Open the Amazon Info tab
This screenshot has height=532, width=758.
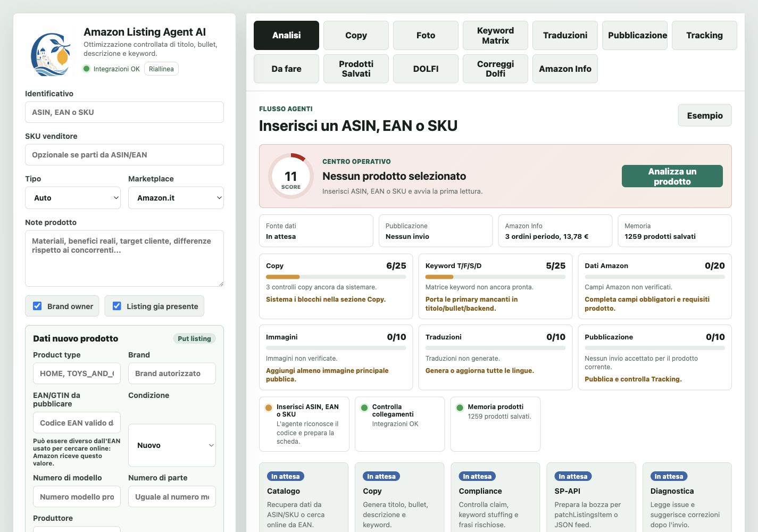[565, 69]
